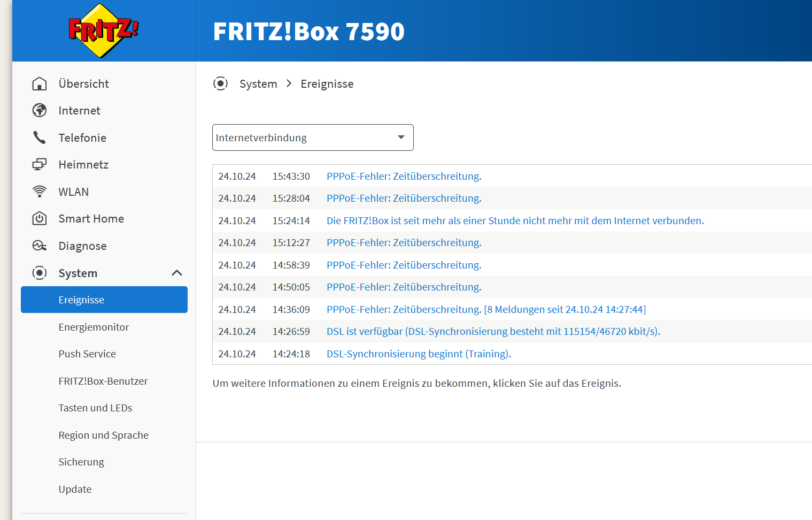Click the Telefonie phone icon
Viewport: 812px width, 520px height.
pos(40,137)
